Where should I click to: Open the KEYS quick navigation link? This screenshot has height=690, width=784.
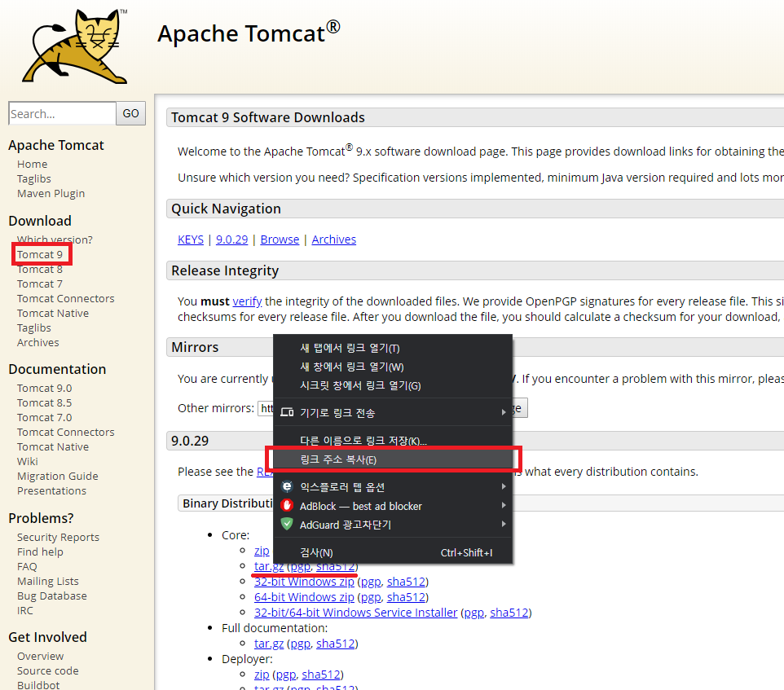point(191,240)
